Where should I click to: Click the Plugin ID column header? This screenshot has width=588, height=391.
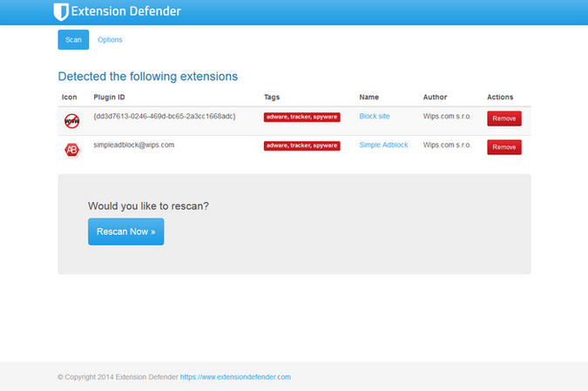[109, 97]
